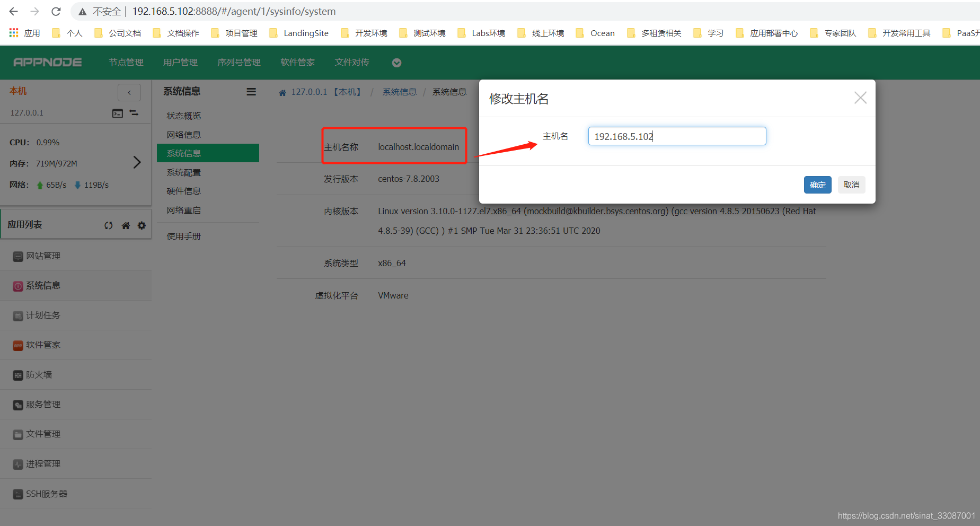Screen dimensions: 980x526
Task: Click the 系统信息 breadcrumb link
Action: 400,92
